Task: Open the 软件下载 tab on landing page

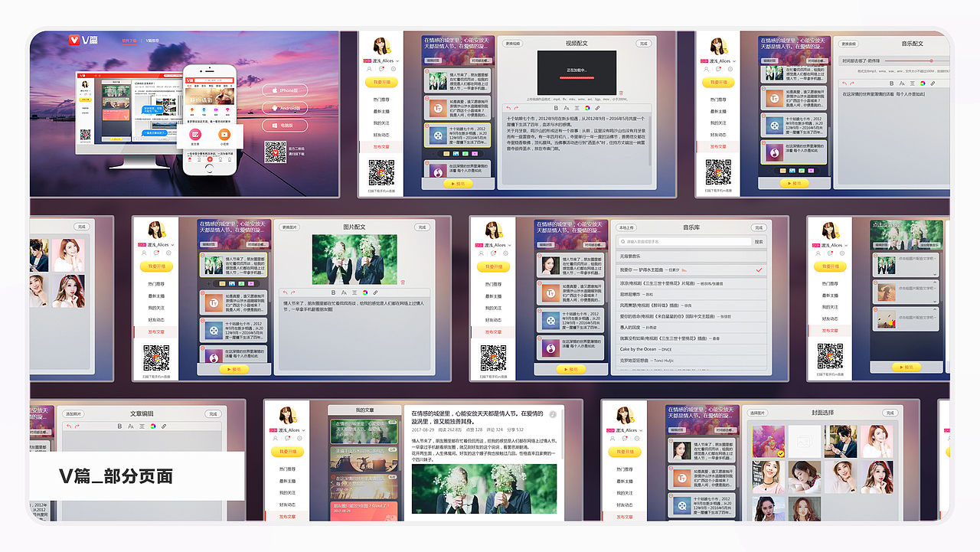Action: (x=129, y=41)
